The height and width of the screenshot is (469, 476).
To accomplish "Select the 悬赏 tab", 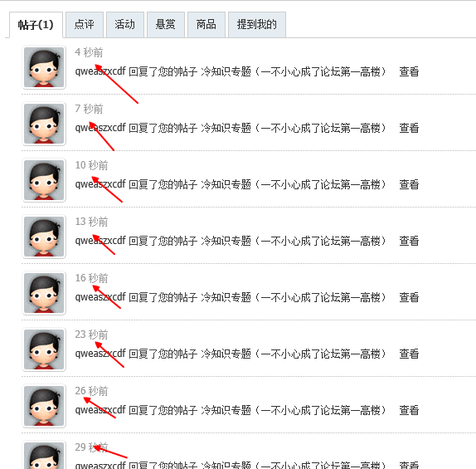I will (166, 25).
